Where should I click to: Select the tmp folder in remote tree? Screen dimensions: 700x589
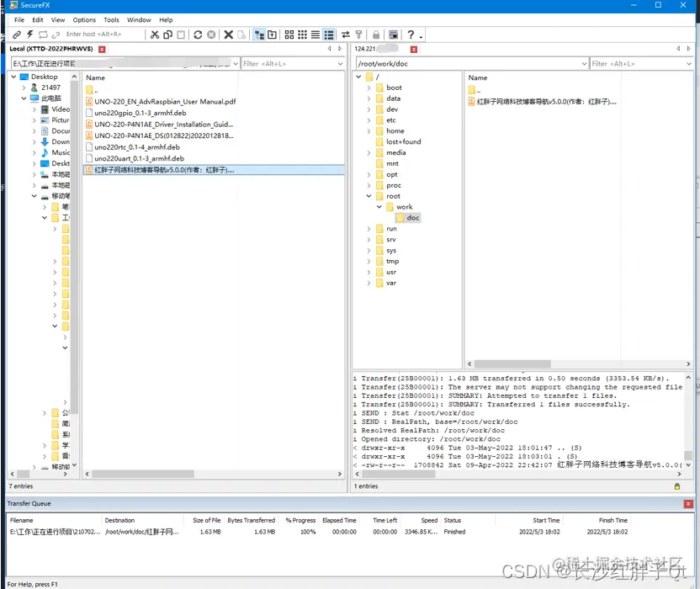(x=392, y=261)
